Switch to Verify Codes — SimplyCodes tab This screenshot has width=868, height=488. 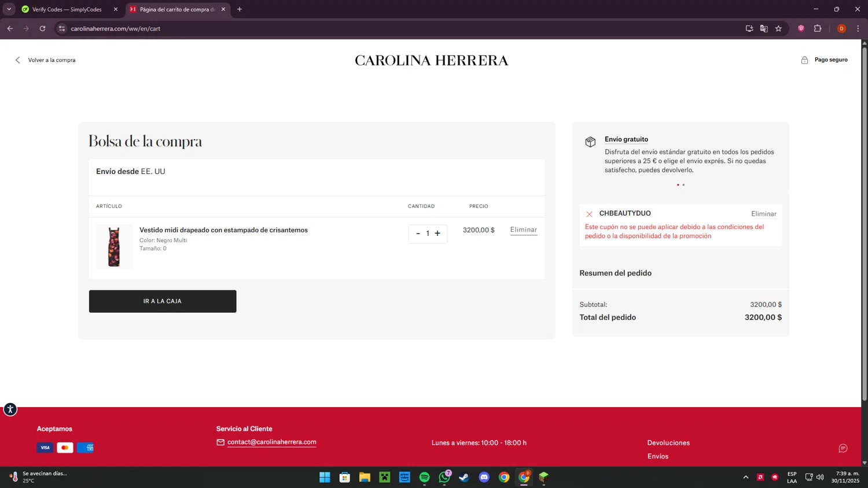click(x=67, y=9)
